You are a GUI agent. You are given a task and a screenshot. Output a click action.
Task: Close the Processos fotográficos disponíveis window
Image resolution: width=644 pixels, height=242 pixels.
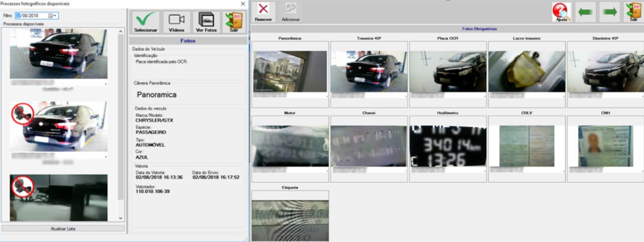coord(242,3)
